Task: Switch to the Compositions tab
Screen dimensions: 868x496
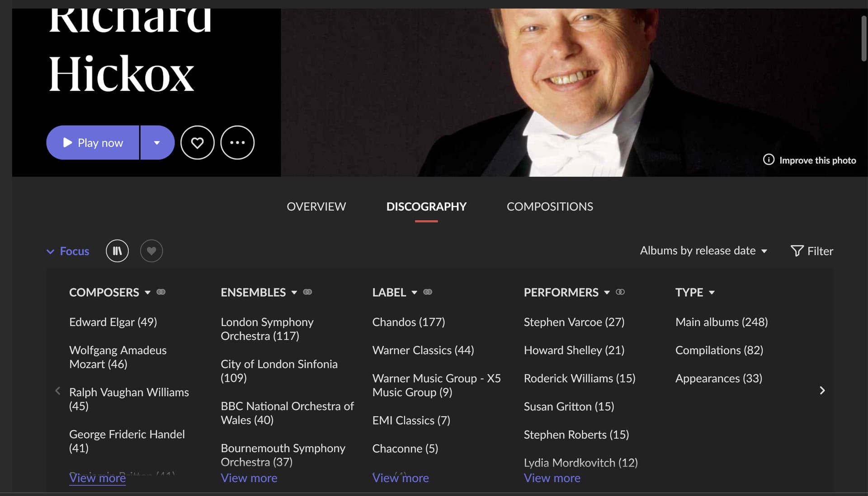Action: pyautogui.click(x=550, y=206)
